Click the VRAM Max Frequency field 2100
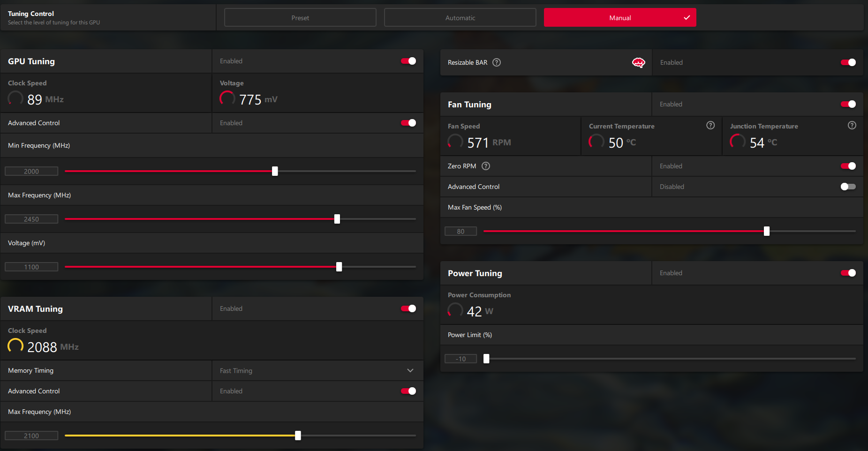The width and height of the screenshot is (868, 451). (31, 436)
